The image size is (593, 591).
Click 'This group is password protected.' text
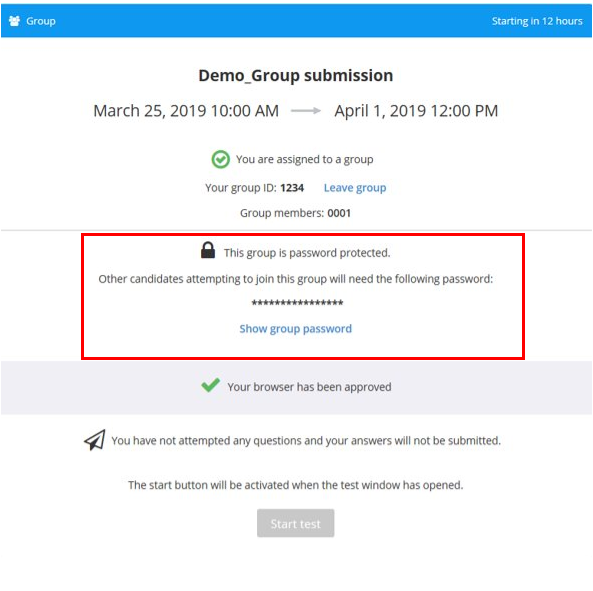(307, 253)
